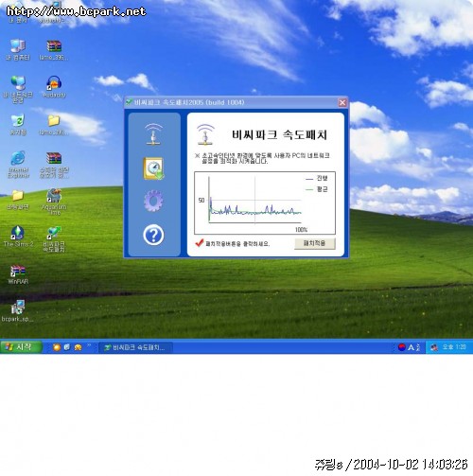
Task: Click the system tray icon near clock
Action: (x=434, y=347)
